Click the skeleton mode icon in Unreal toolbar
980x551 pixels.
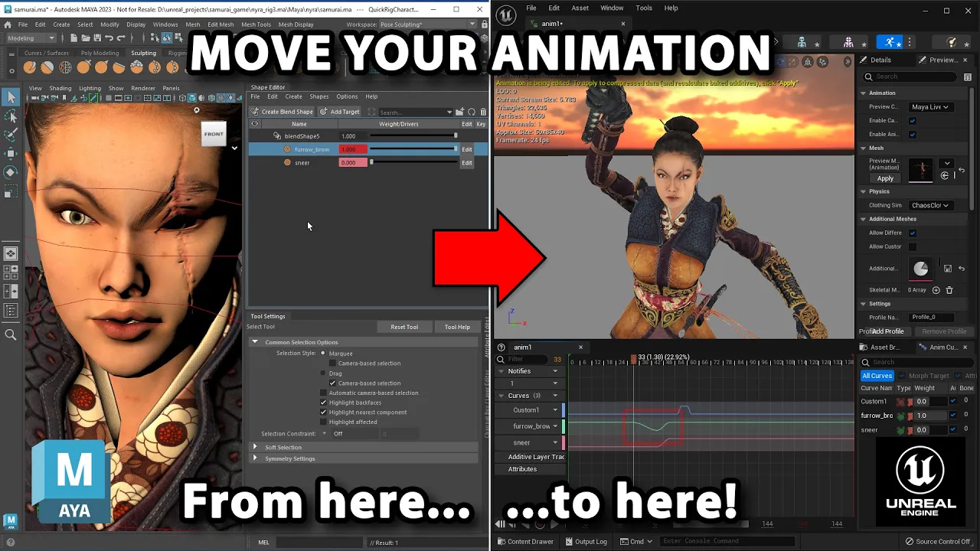pyautogui.click(x=802, y=43)
